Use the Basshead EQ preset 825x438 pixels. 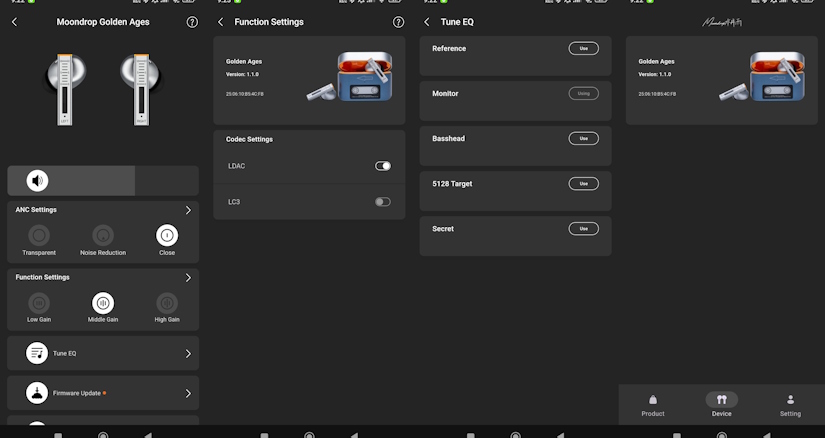583,138
